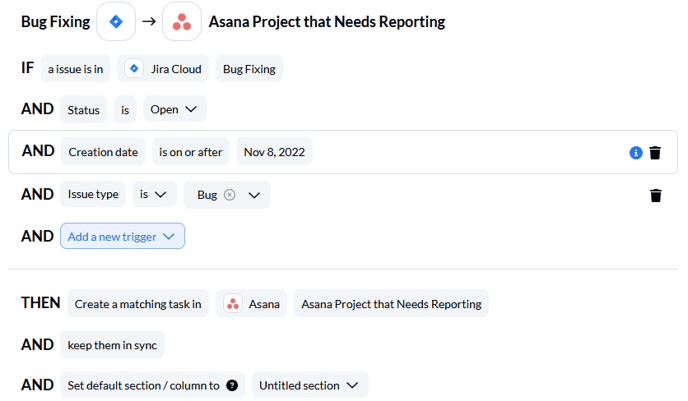Click the 'is on or after' operator chip
This screenshot has width=688, height=401.
(191, 152)
